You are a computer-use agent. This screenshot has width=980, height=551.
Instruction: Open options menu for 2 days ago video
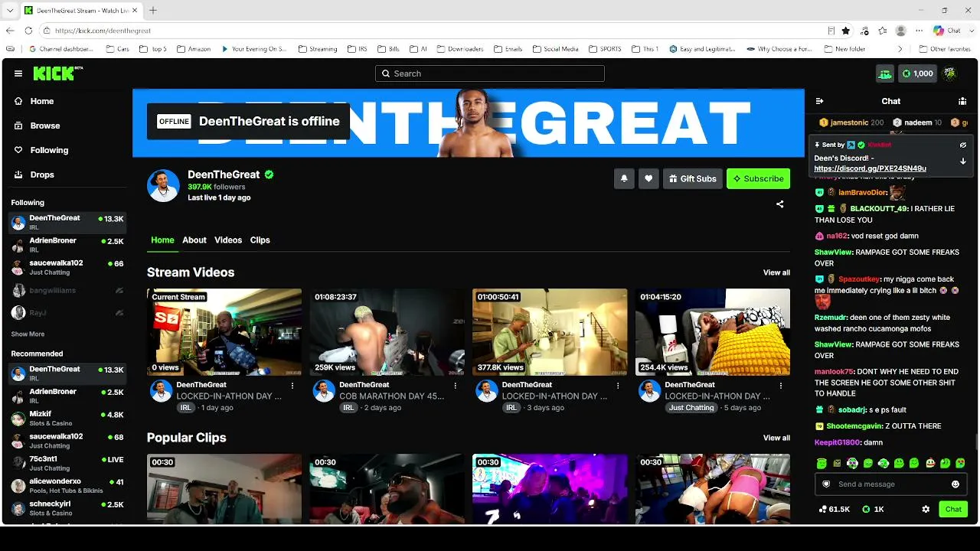(x=456, y=386)
